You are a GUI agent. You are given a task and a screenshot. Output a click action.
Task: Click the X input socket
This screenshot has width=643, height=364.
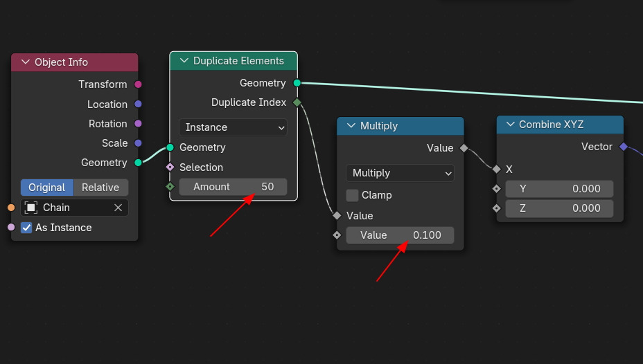point(497,169)
